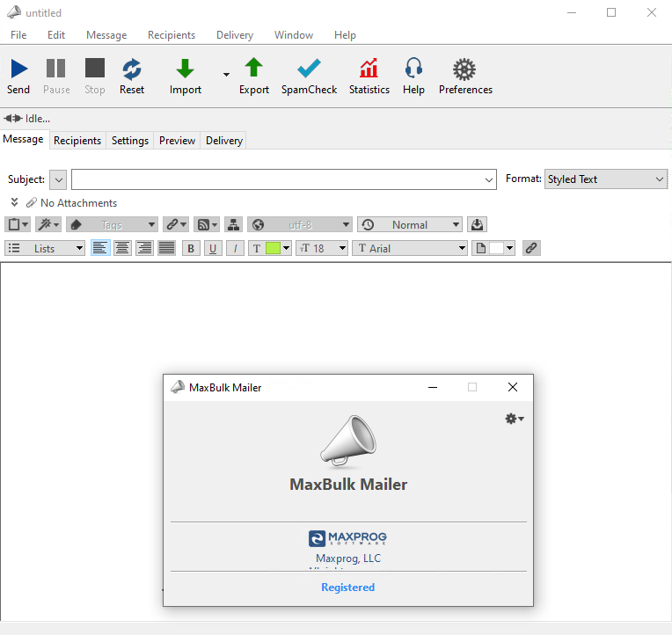Image resolution: width=672 pixels, height=635 pixels.
Task: Open the Lists dropdown
Action: pyautogui.click(x=45, y=248)
